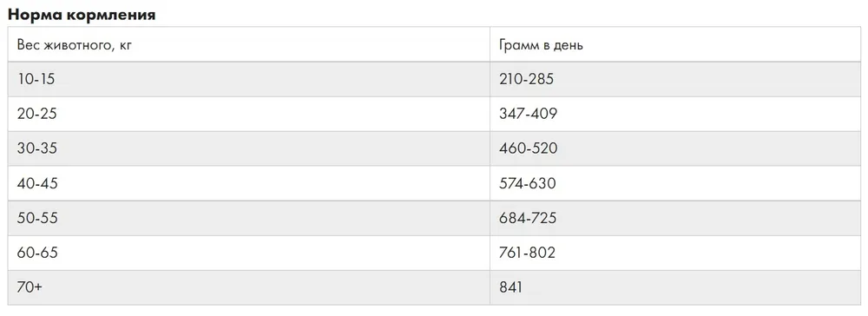Select the 20-25 weight cell
The width and height of the screenshot is (868, 316).
pos(249,114)
